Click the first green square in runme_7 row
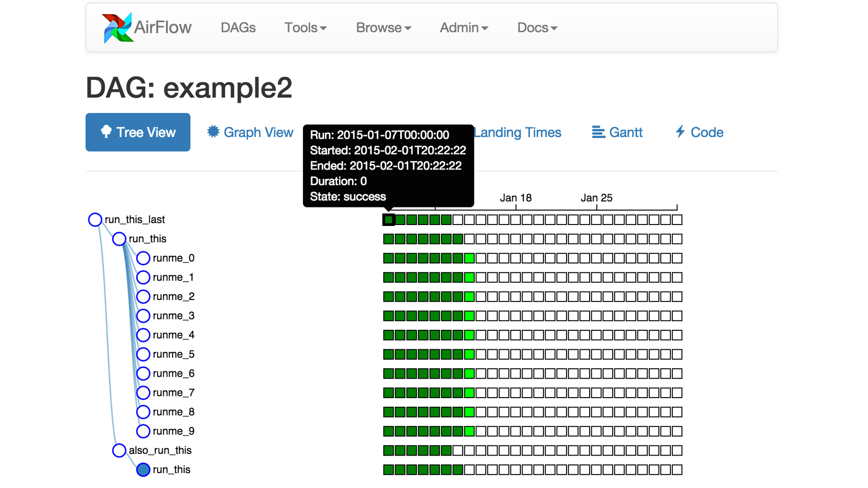868x488 pixels. point(388,393)
